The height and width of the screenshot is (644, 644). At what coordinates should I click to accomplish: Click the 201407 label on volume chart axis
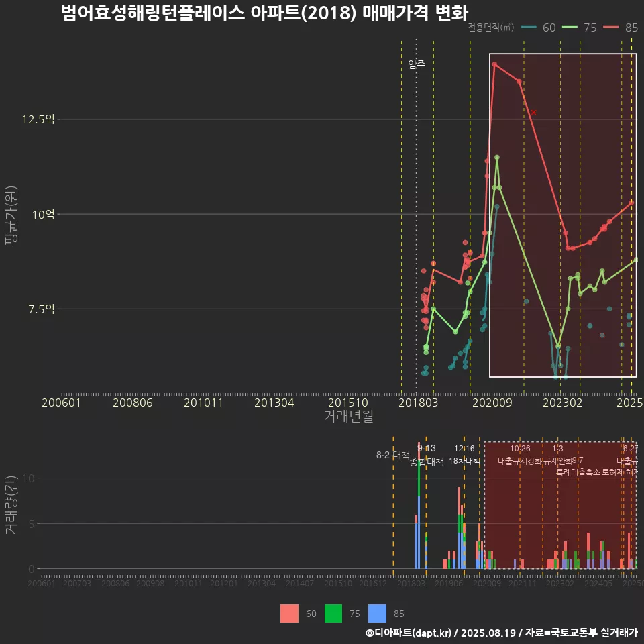click(300, 583)
